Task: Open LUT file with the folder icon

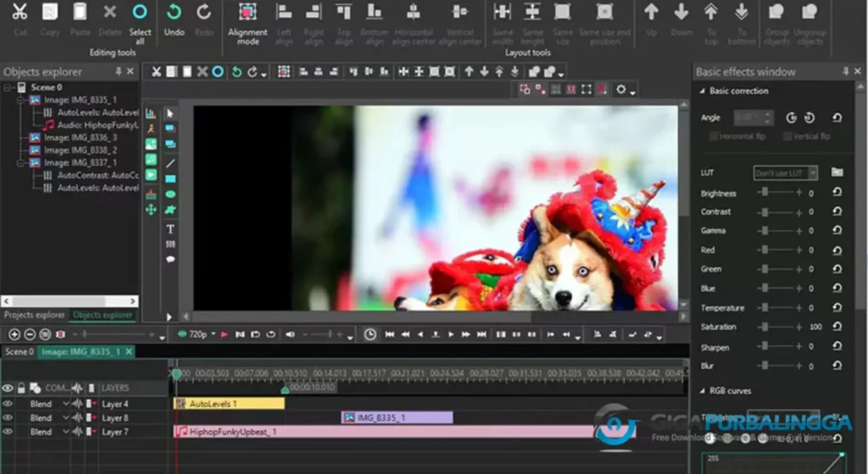Action: tap(837, 172)
